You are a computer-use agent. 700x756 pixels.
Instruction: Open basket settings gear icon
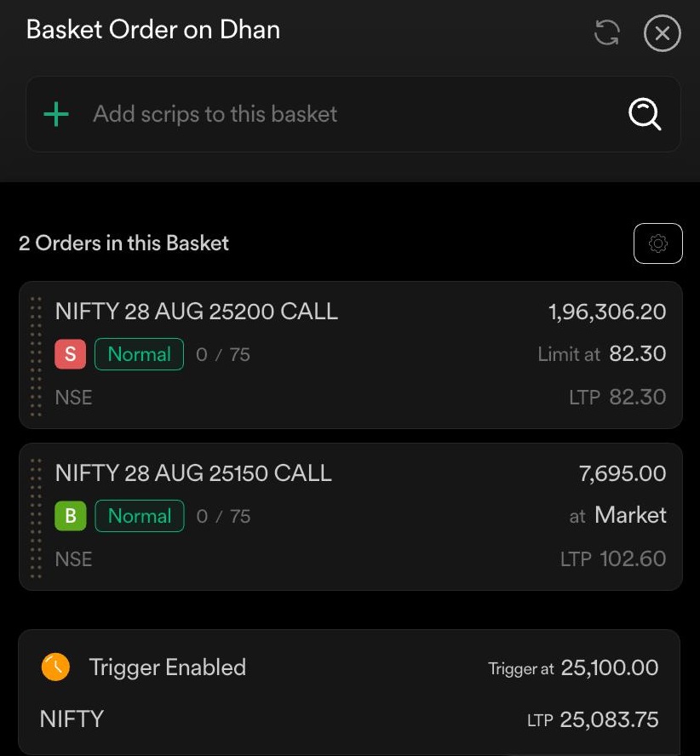click(x=657, y=243)
